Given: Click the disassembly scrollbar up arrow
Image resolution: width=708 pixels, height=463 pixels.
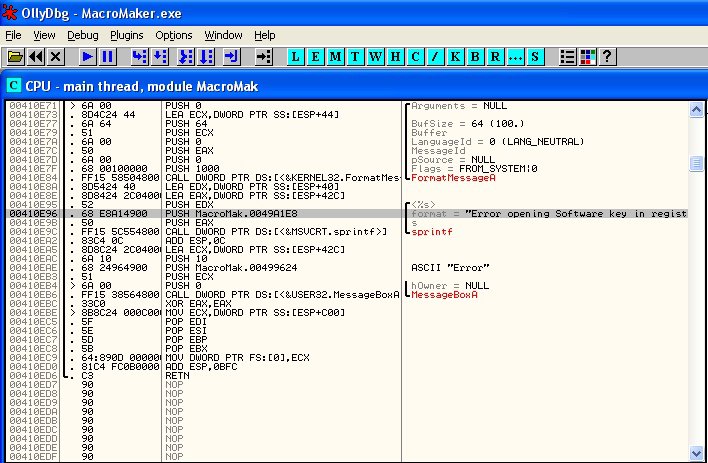Looking at the screenshot, I should (696, 109).
